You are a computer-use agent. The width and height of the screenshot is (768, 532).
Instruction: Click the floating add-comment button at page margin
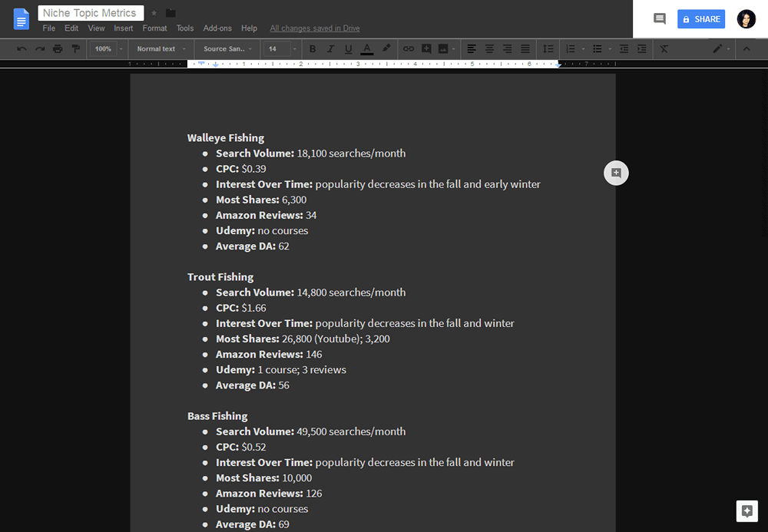tap(616, 173)
